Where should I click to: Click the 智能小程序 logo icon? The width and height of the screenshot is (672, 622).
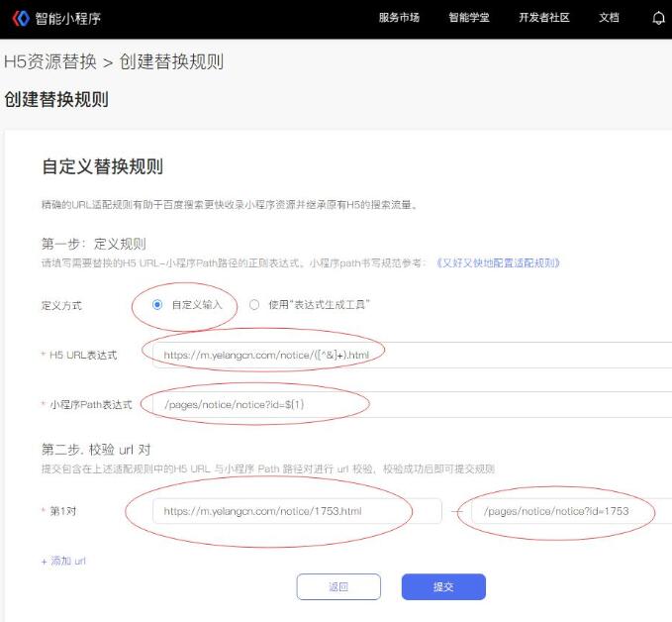coord(20,18)
